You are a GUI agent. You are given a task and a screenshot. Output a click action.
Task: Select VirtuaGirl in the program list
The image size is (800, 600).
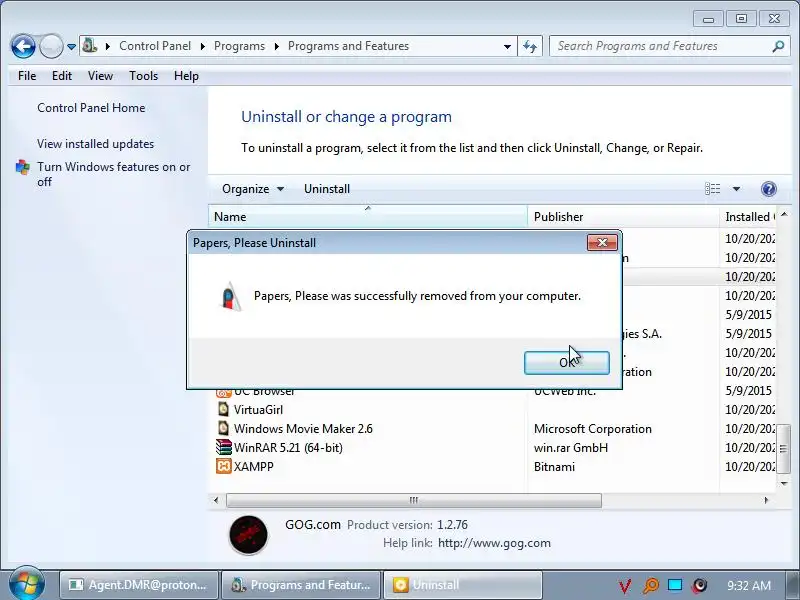point(258,410)
